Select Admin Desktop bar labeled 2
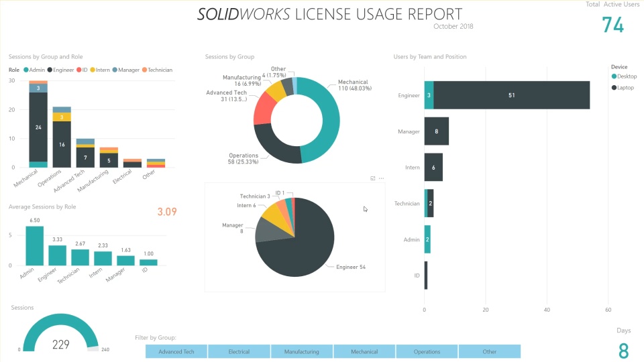The image size is (644, 362). (x=427, y=239)
